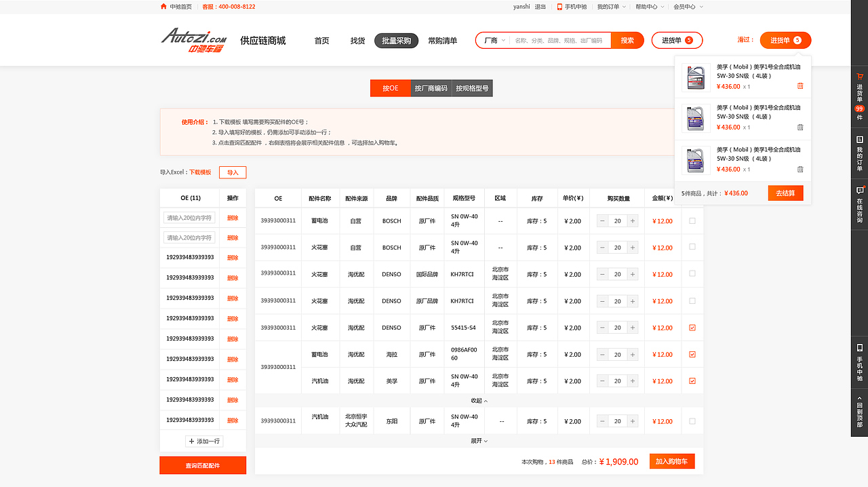Decrease quantity for 蓄电池 海拉 row
Screen dimensions: 868x487
[602, 355]
